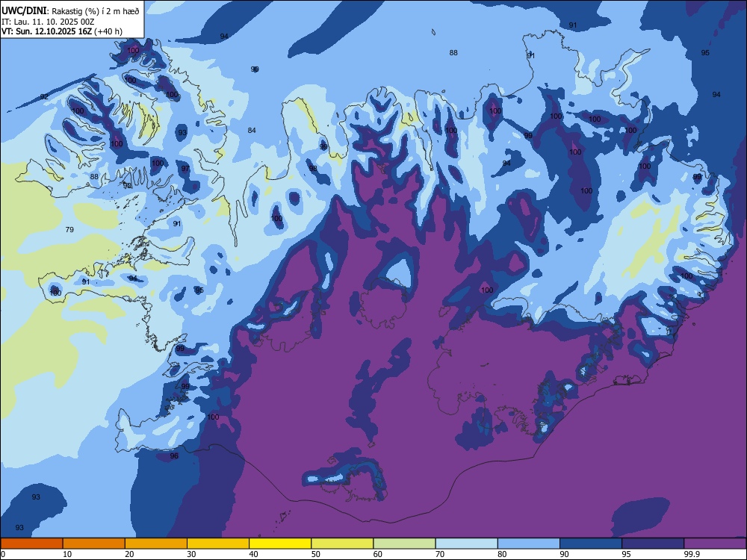
Task: Click the 97 humidity value on the map
Action: coord(185,169)
